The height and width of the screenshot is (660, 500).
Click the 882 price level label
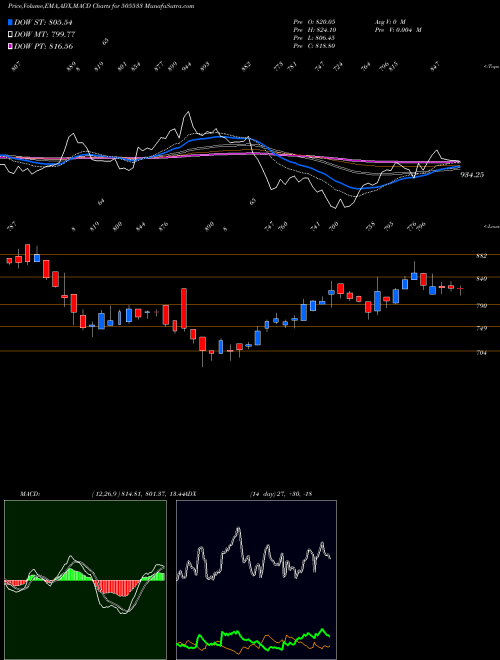point(482,256)
